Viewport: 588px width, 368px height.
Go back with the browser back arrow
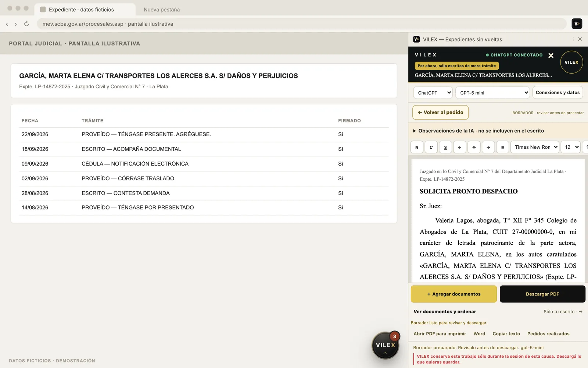click(x=7, y=24)
